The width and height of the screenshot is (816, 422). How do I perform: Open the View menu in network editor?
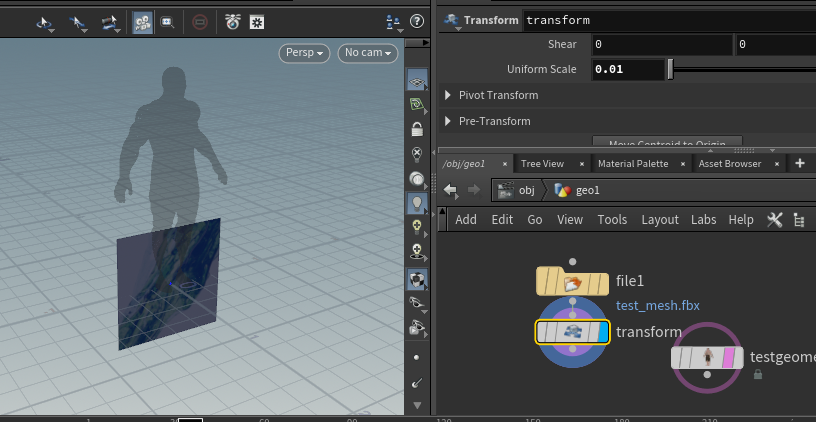(x=570, y=220)
